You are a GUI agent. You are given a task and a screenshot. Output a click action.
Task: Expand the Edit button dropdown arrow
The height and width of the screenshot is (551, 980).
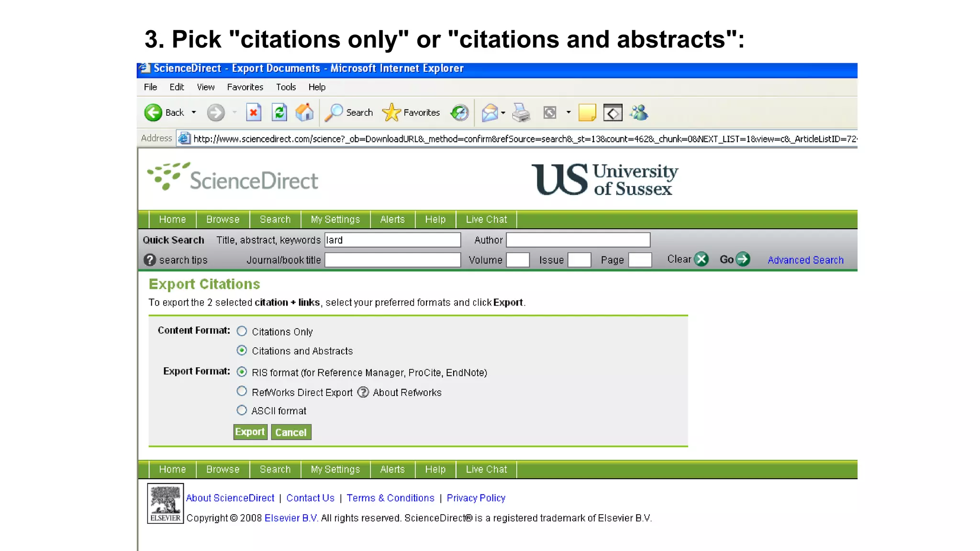(568, 112)
